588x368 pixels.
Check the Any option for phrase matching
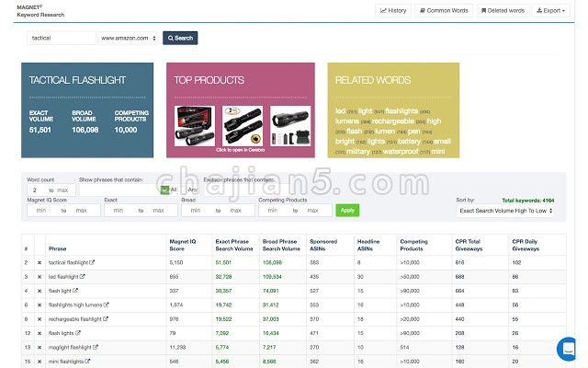[181, 190]
